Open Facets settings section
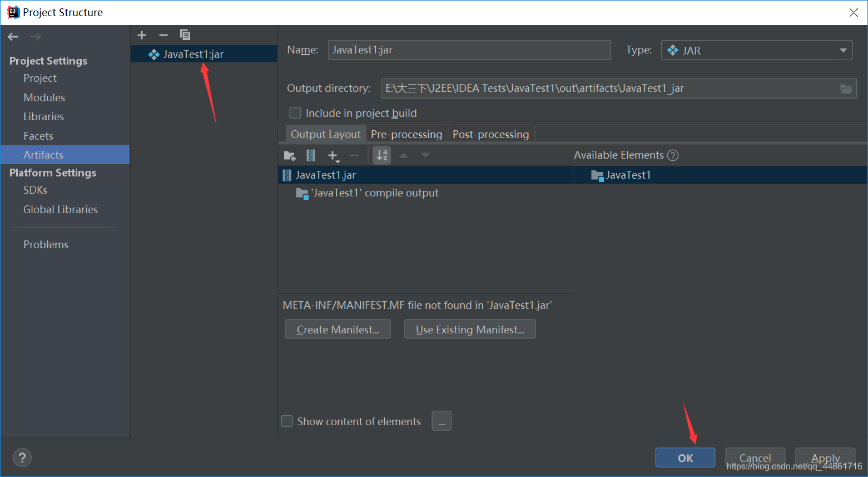The height and width of the screenshot is (477, 868). click(x=38, y=136)
